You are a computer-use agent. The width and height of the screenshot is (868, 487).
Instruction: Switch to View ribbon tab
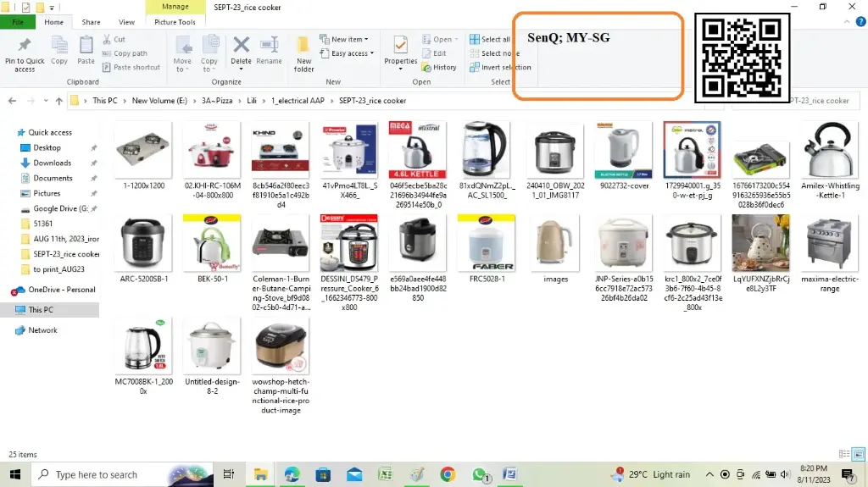(x=127, y=22)
